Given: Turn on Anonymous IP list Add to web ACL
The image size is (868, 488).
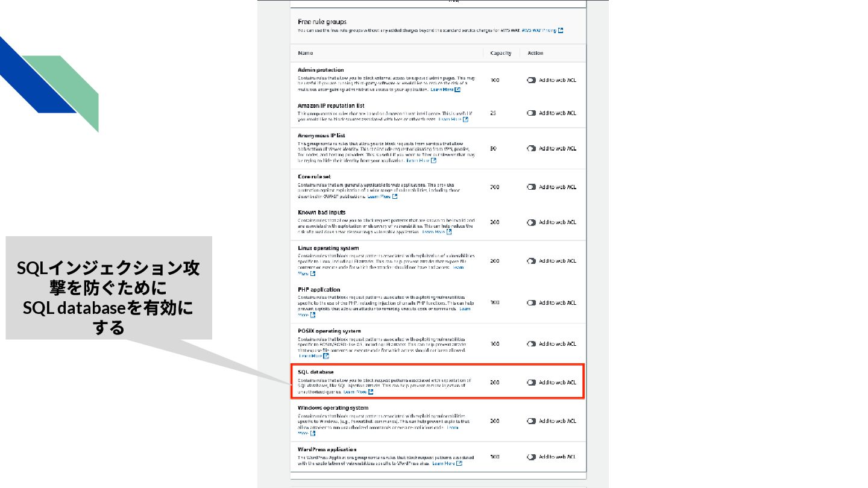Looking at the screenshot, I should tap(531, 148).
